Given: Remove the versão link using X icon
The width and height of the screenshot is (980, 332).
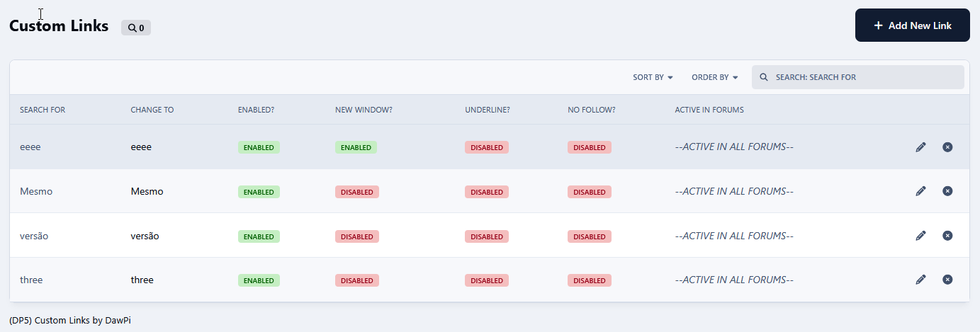Looking at the screenshot, I should click(x=947, y=236).
